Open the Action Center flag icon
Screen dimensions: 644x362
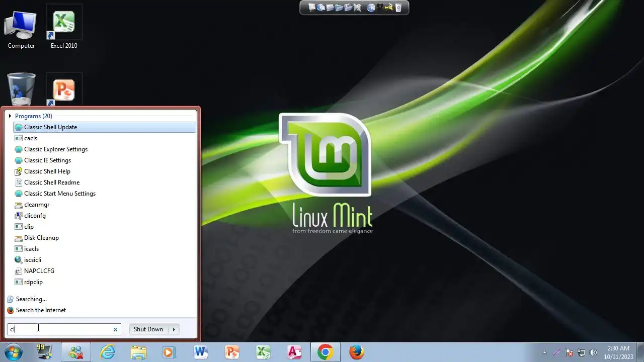click(569, 352)
